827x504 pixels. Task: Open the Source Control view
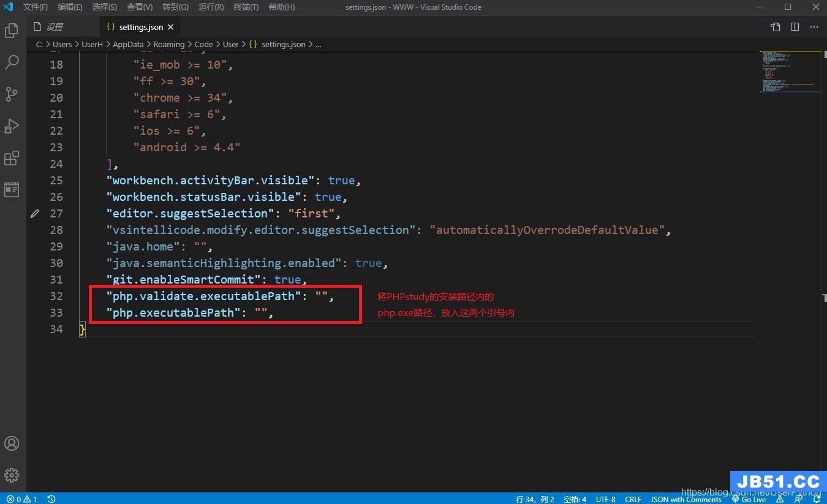[x=12, y=94]
